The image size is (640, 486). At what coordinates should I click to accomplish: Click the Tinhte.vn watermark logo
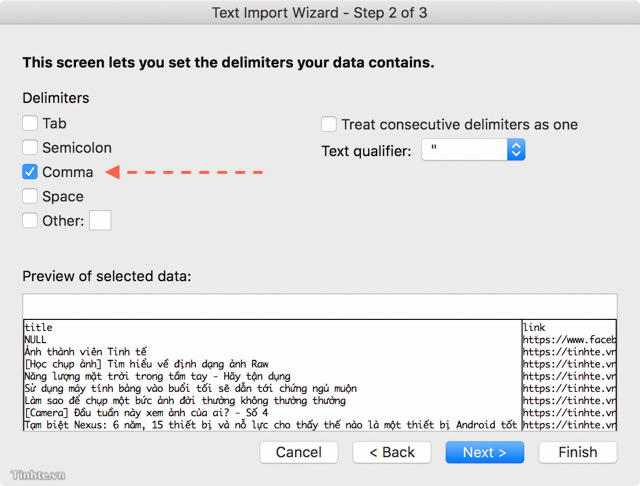(x=38, y=475)
